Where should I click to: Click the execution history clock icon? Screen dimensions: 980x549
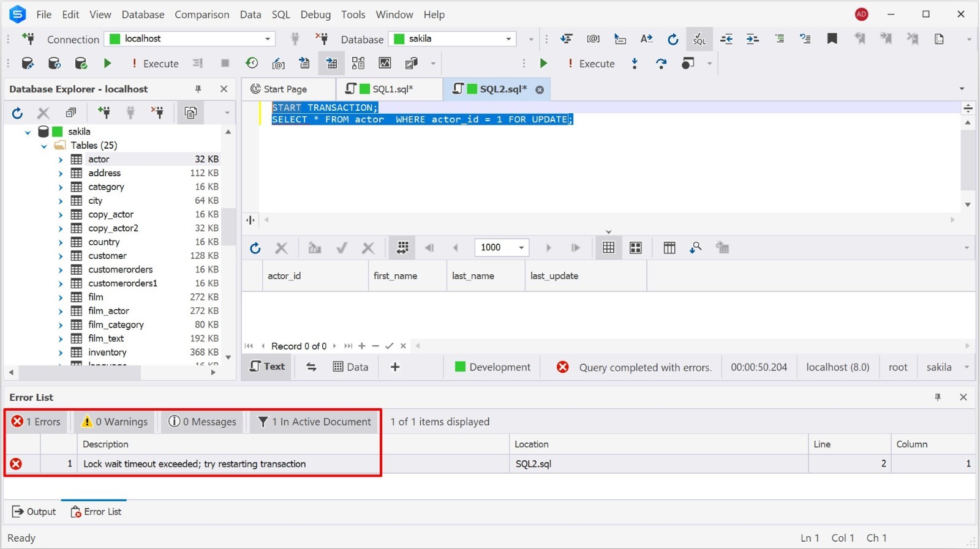pyautogui.click(x=252, y=63)
